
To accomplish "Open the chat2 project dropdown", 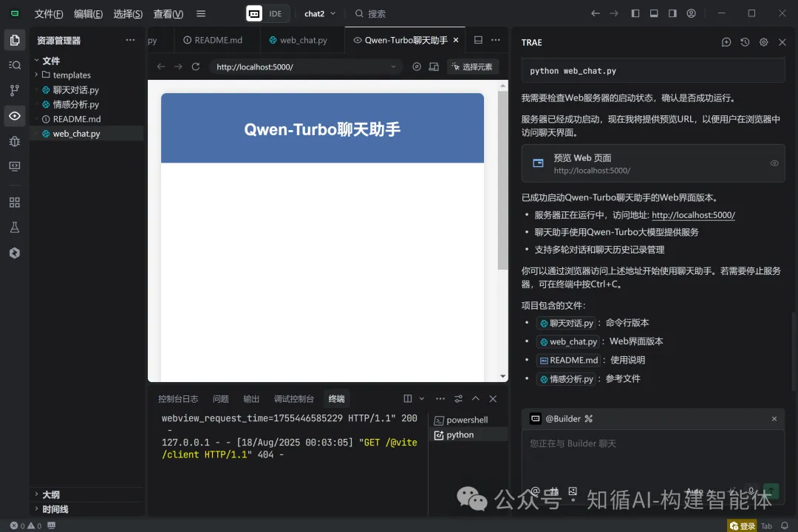I will (x=320, y=14).
